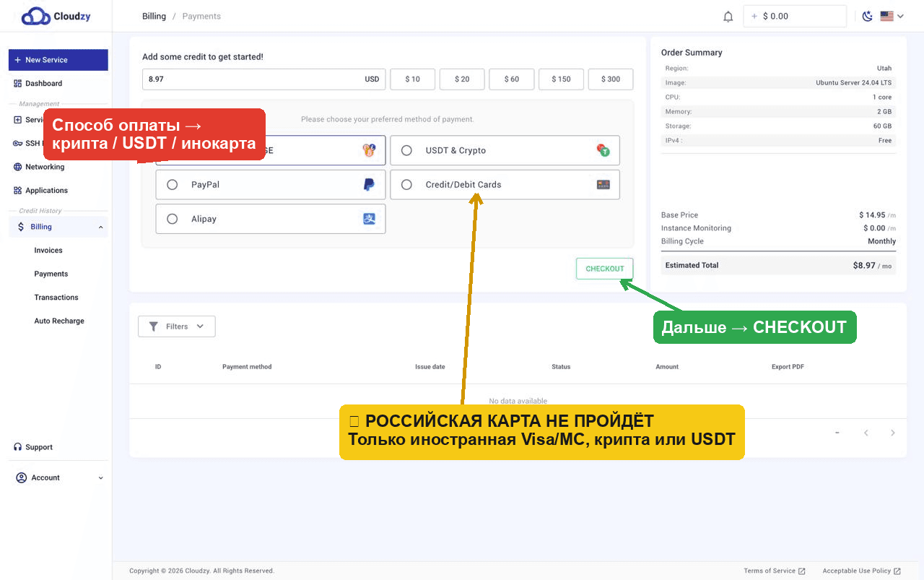Click the USDT & Crypto coin icon

(603, 150)
